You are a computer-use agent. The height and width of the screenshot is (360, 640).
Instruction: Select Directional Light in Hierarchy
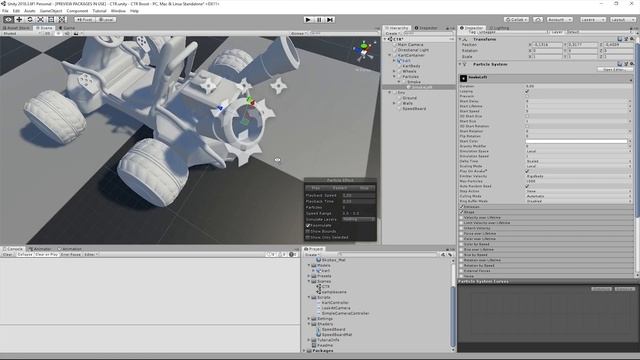[413, 50]
